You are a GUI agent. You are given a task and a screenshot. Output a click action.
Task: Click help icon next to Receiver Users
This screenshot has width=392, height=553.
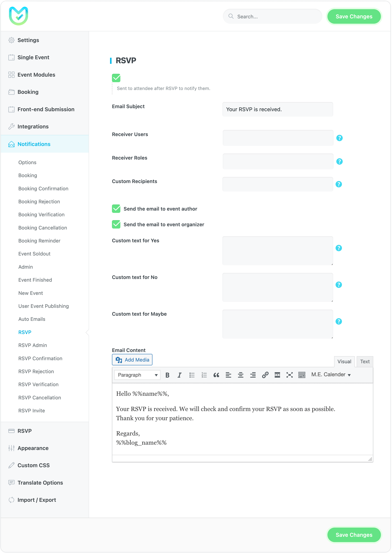coord(339,138)
